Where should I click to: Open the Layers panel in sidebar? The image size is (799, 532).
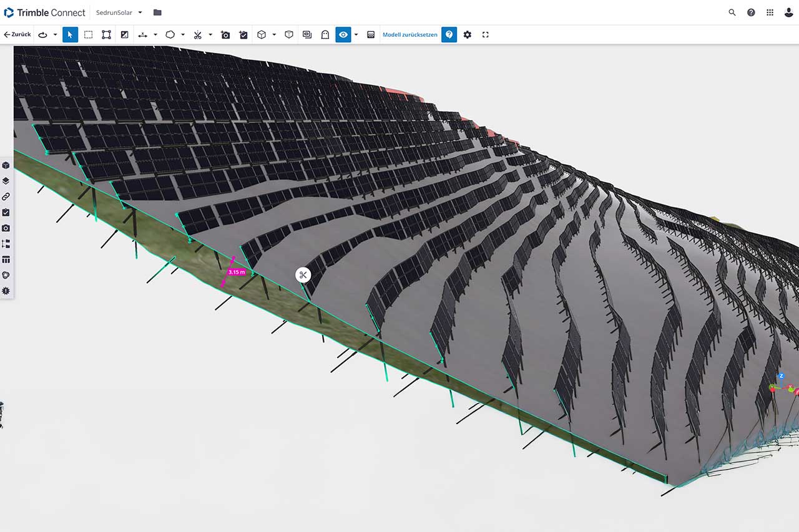pos(6,181)
